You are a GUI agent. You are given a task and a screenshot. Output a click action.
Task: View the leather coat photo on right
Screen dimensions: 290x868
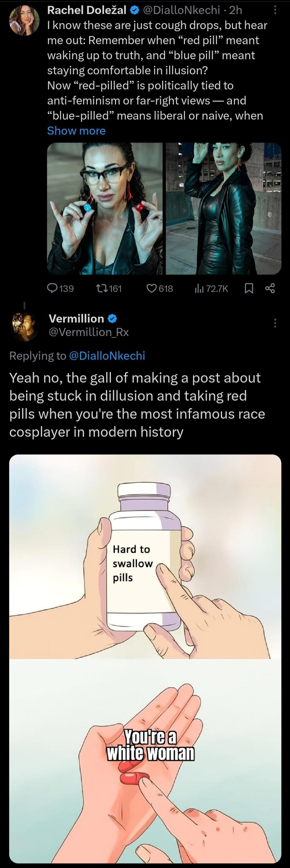coord(223,208)
